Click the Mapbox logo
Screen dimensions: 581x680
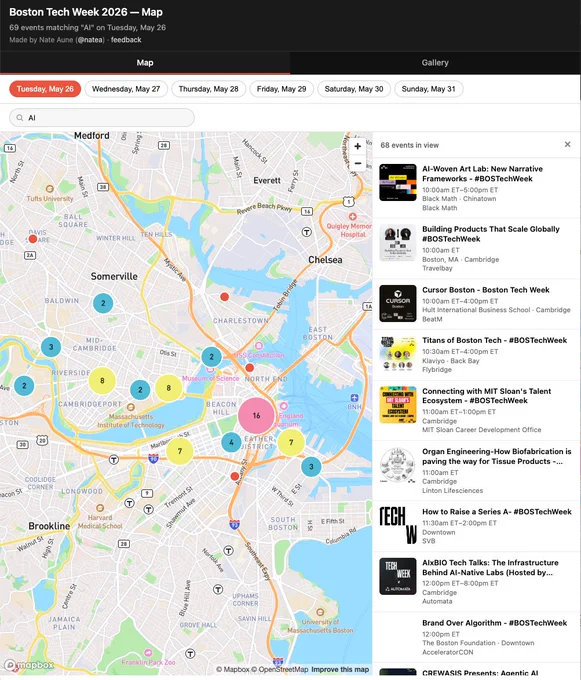[29, 665]
